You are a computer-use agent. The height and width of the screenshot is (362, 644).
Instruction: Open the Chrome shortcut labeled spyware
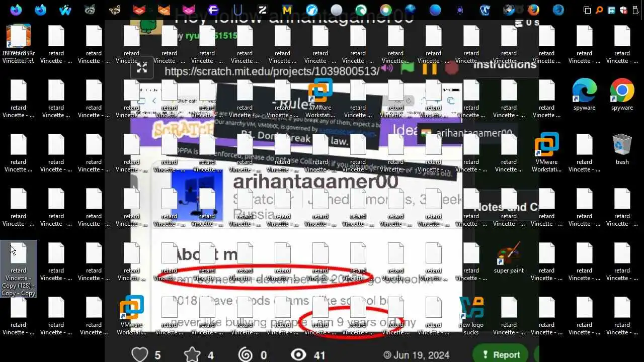point(622,95)
